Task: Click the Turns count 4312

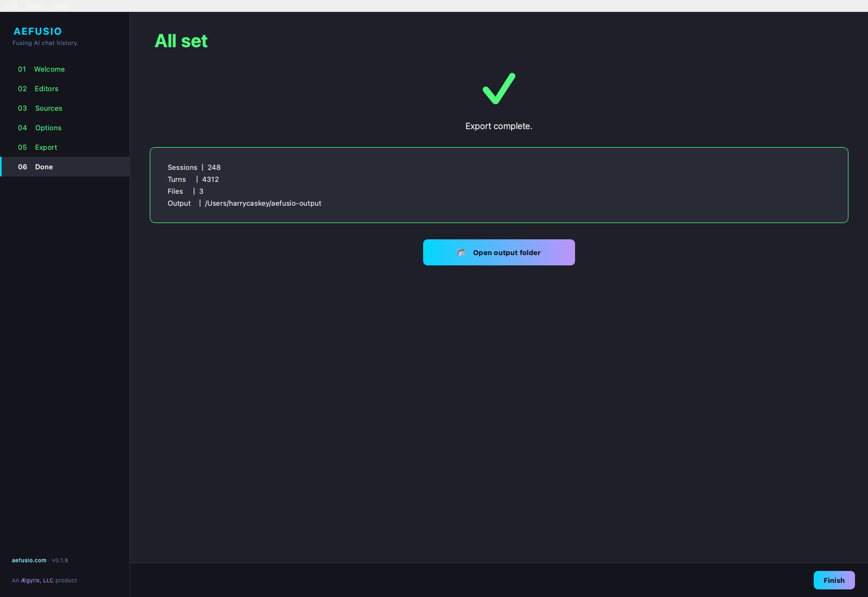Action: point(210,179)
